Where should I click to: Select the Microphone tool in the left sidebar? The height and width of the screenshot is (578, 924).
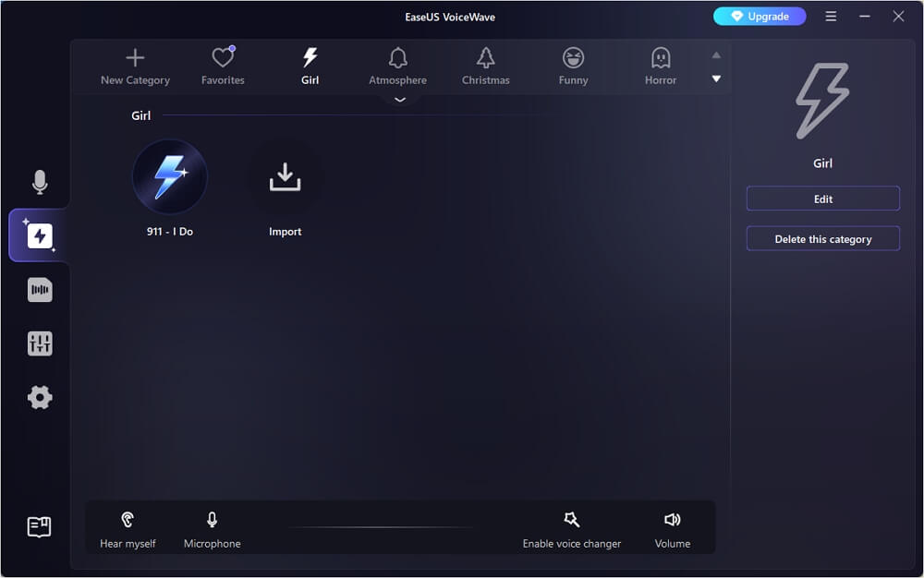[40, 182]
